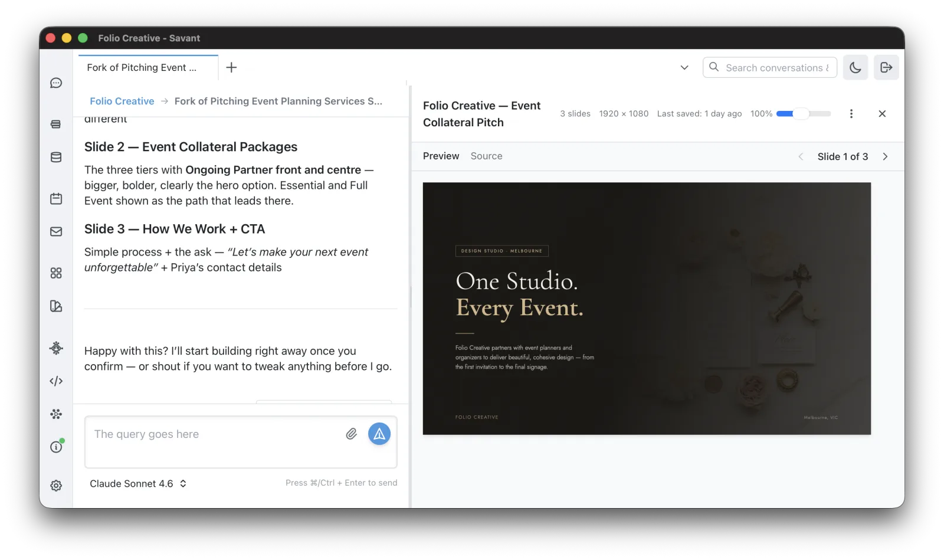The height and width of the screenshot is (560, 944).
Task: Click the Folio Creative breadcrumb link
Action: 122,101
